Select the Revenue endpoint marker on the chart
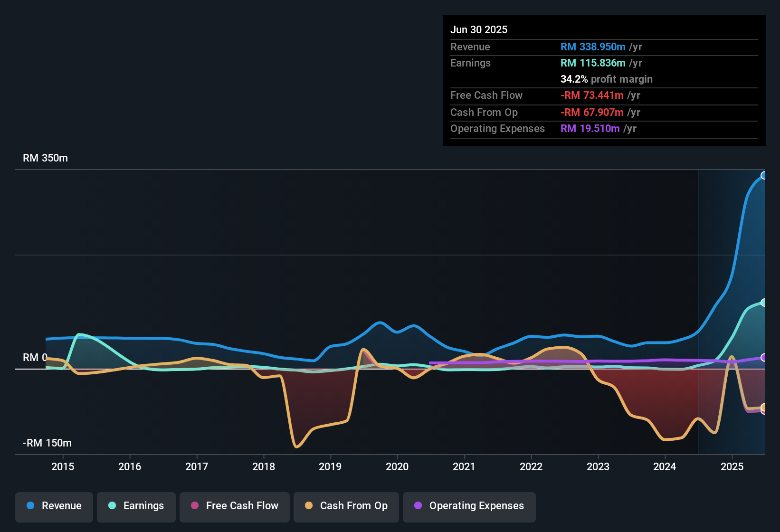Viewport: 780px width, 532px height. point(764,176)
